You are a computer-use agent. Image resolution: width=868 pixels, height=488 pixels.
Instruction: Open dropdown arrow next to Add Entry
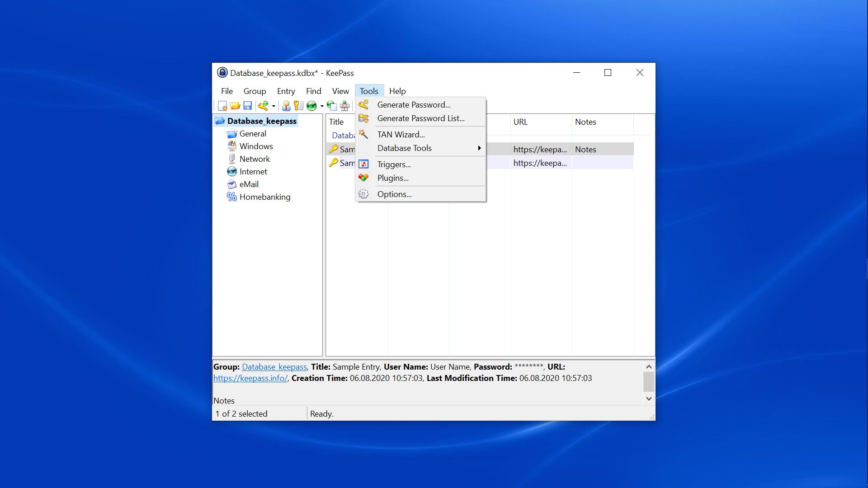(274, 106)
